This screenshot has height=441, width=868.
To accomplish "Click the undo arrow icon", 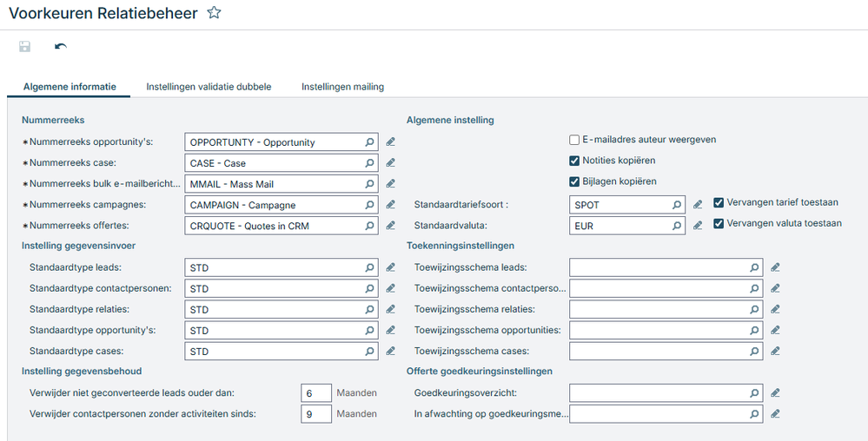I will tap(60, 47).
